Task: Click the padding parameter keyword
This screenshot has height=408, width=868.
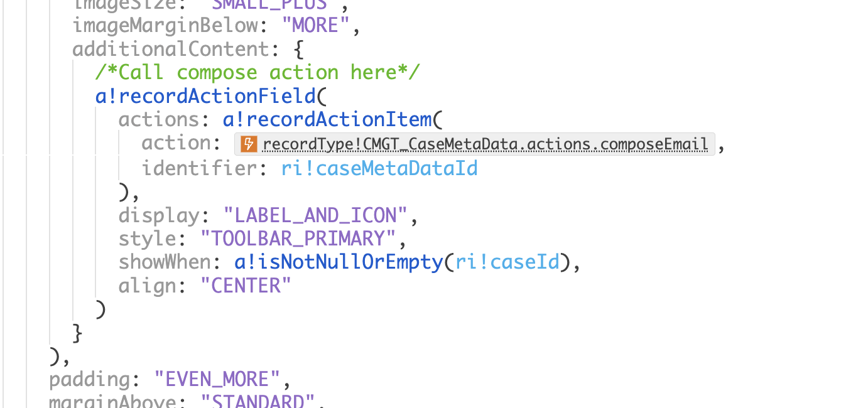Action: [89, 380]
